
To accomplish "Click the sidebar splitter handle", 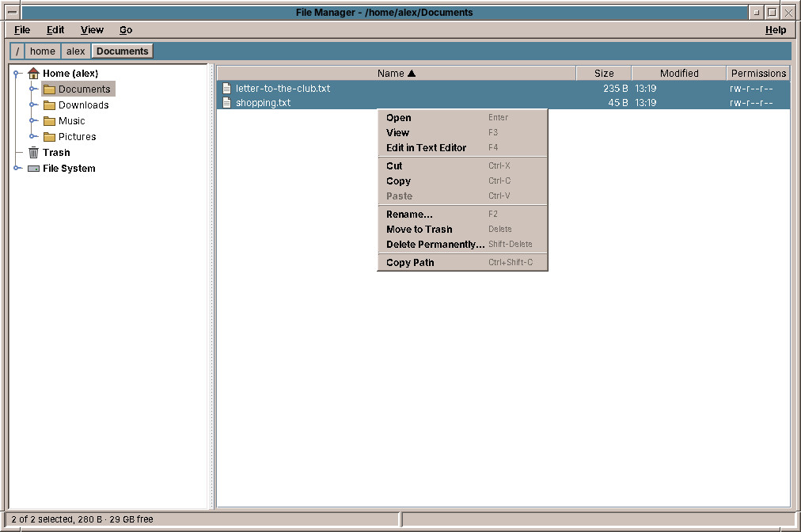I will [211, 286].
